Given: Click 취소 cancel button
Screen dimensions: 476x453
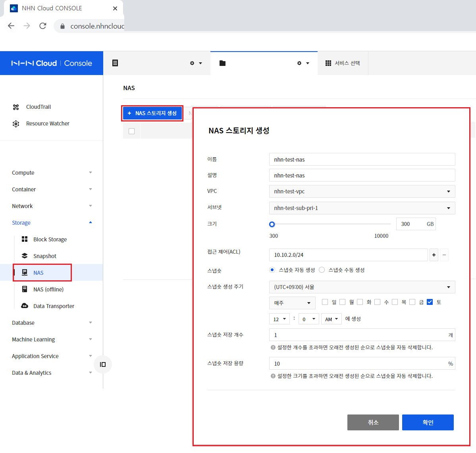Looking at the screenshot, I should click(373, 422).
